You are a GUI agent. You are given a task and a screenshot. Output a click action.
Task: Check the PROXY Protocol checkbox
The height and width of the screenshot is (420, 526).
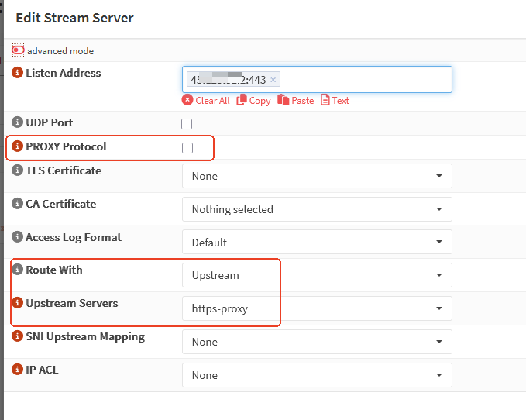click(x=187, y=148)
